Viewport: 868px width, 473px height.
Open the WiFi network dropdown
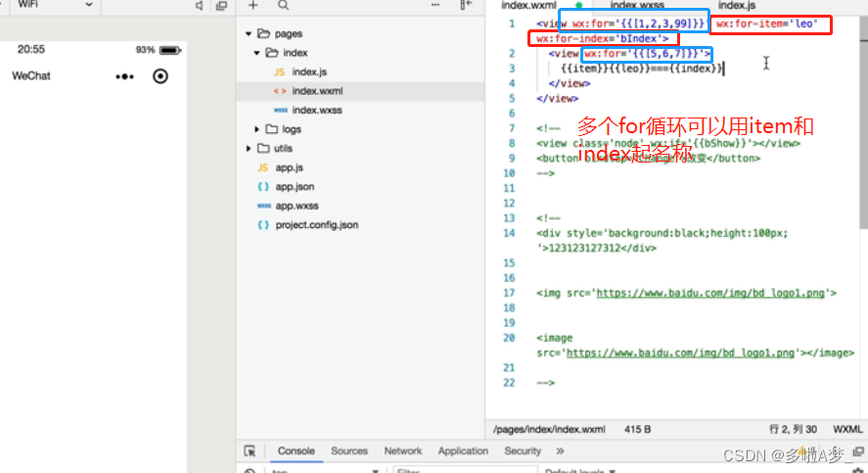(54, 5)
